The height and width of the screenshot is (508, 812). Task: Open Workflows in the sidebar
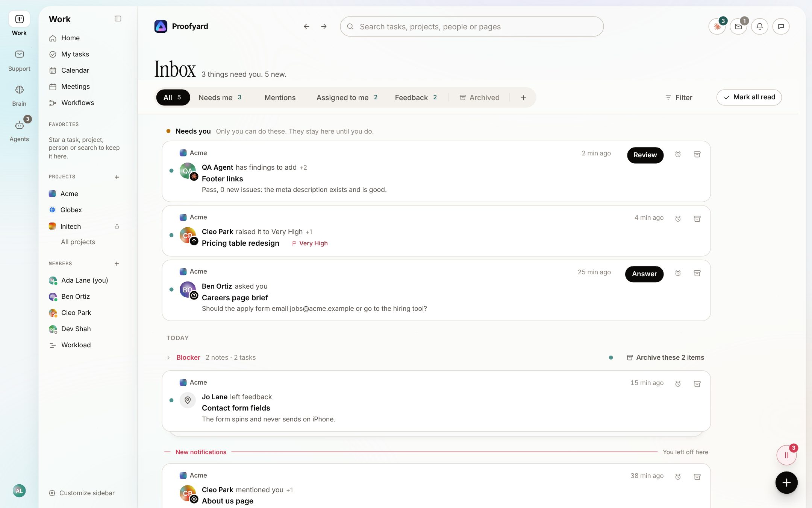(86, 103)
